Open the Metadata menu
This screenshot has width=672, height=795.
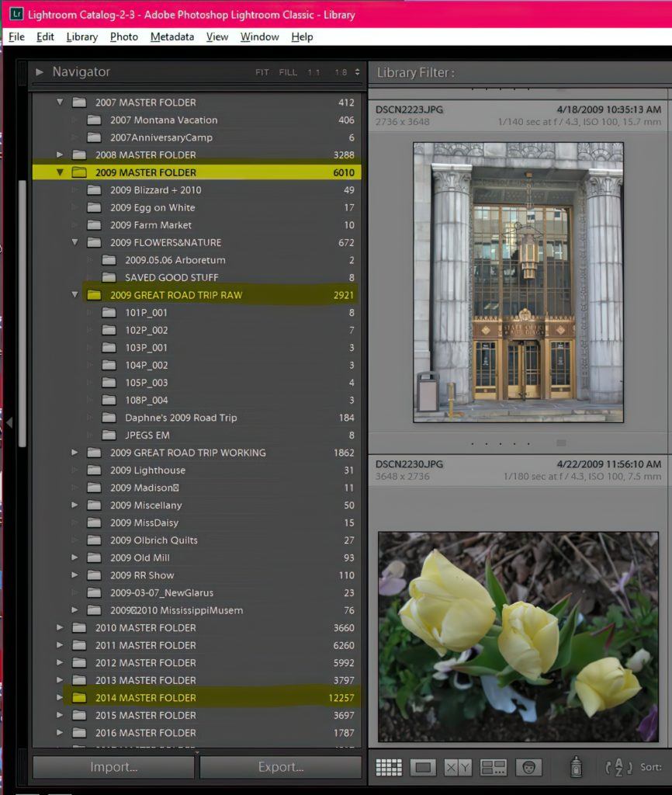click(x=172, y=36)
